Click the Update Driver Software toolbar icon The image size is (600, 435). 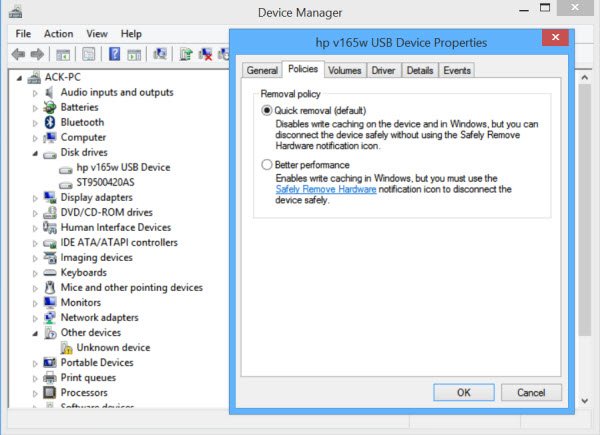coord(186,54)
